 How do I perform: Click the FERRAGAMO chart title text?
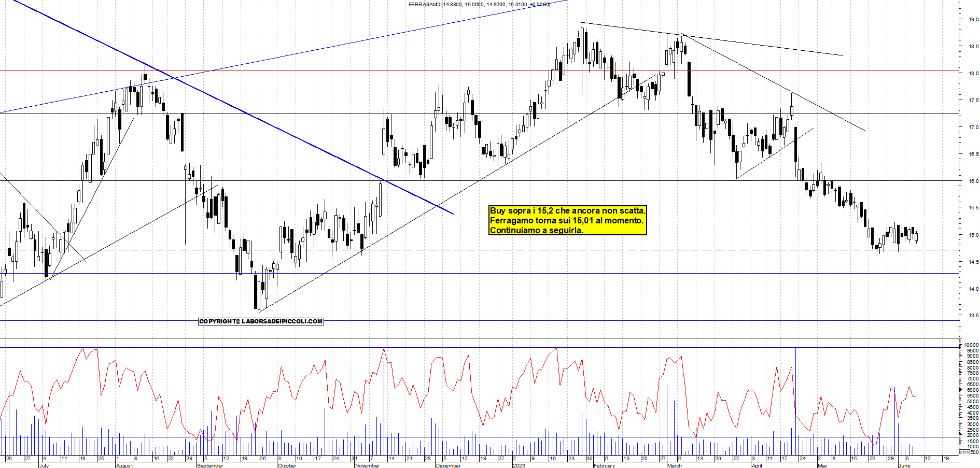click(479, 4)
